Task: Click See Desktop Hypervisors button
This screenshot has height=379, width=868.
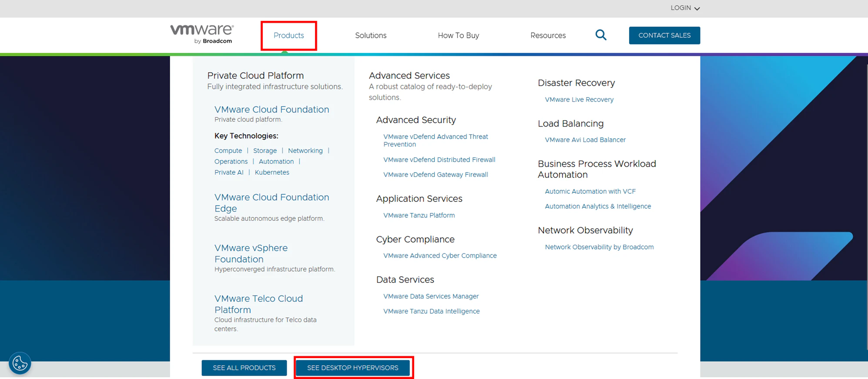Action: 353,368
